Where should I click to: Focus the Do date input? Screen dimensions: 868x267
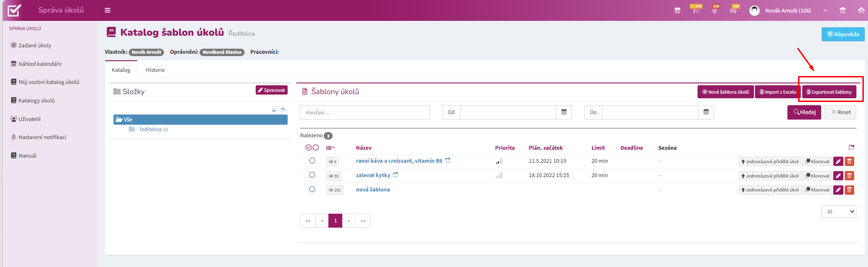coord(650,112)
